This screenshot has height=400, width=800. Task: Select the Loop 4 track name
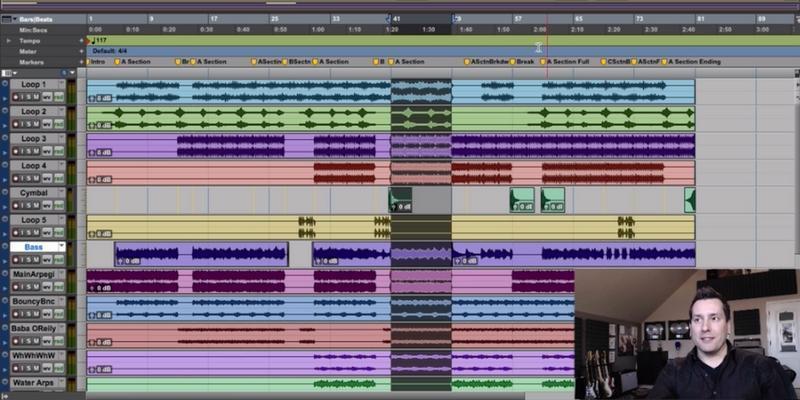[33, 165]
